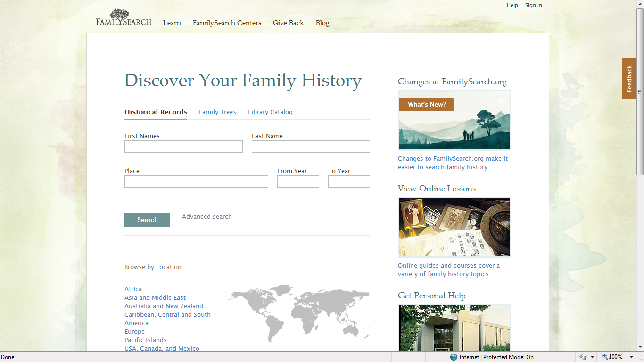Screen dimensions: 644x362
Task: Click the hillside family silhouette thumbnail
Action: [454, 120]
